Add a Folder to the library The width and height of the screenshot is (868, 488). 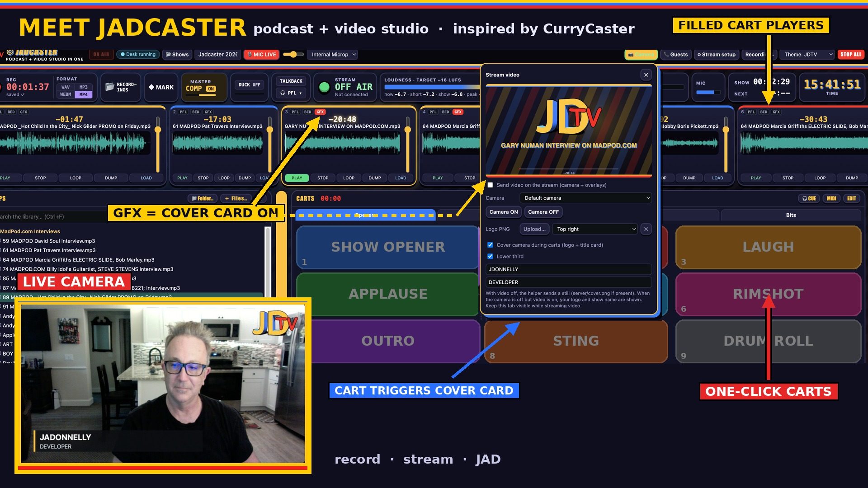202,198
